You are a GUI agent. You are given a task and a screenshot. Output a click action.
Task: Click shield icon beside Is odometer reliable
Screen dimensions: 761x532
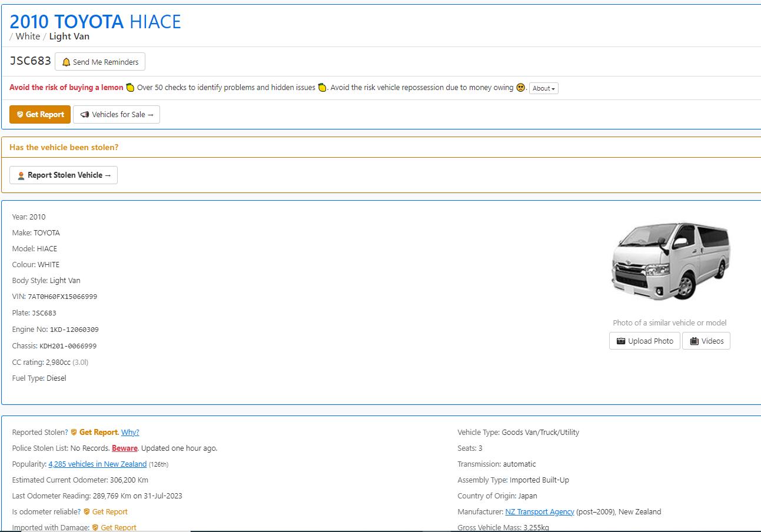87,512
